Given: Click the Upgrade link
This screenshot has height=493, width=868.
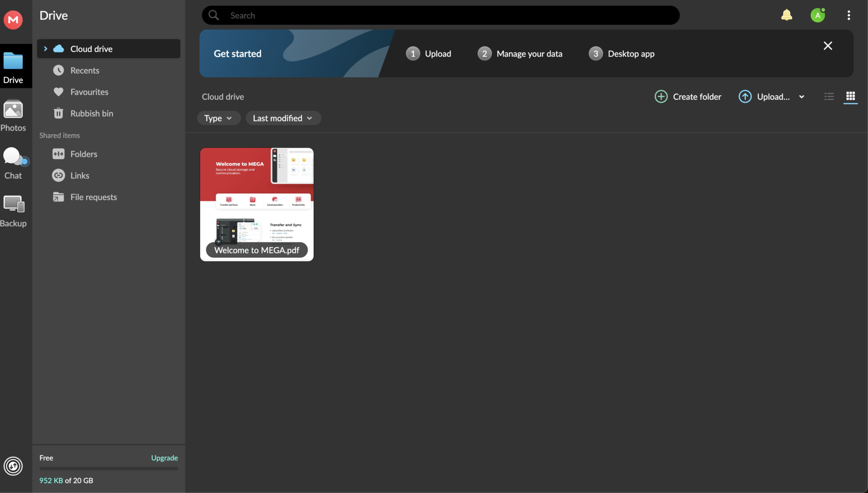Looking at the screenshot, I should point(164,458).
